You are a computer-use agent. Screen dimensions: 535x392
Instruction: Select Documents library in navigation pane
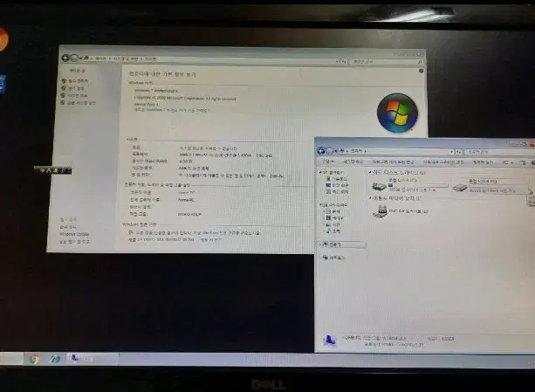(x=333, y=211)
